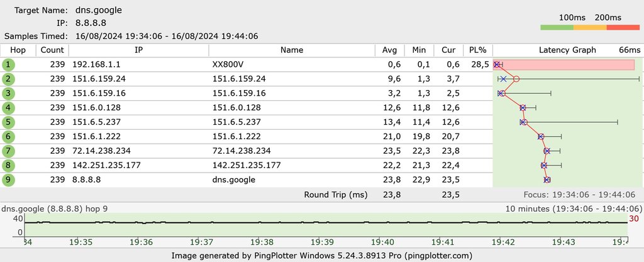Select the Name column header

click(292, 50)
